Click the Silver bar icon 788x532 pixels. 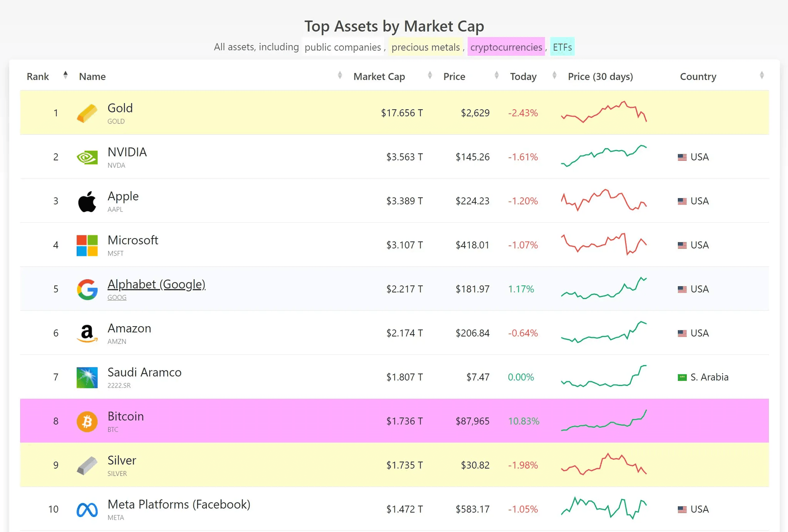click(x=87, y=465)
